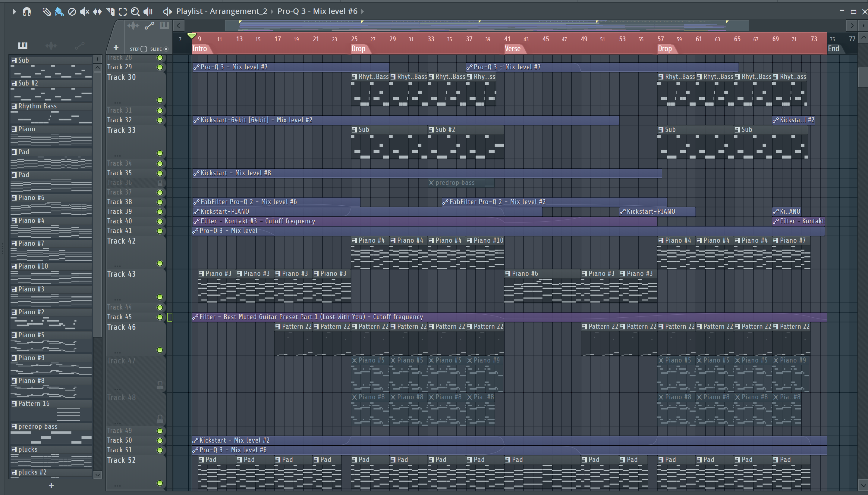Mute Track 30 using green light
Viewport: 868px width, 495px height.
[x=159, y=100]
